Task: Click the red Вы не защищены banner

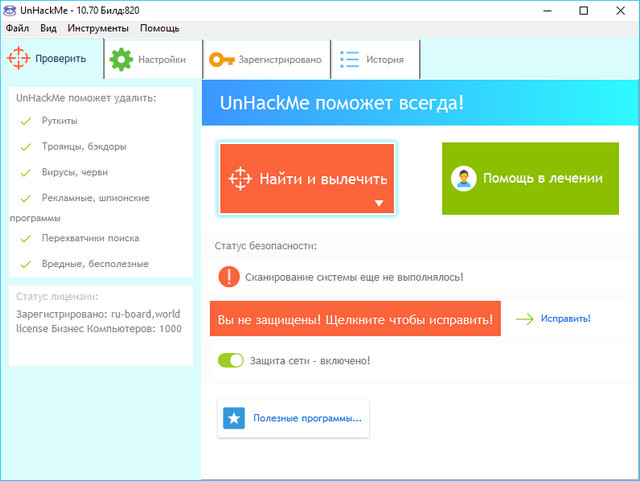Action: 354,320
